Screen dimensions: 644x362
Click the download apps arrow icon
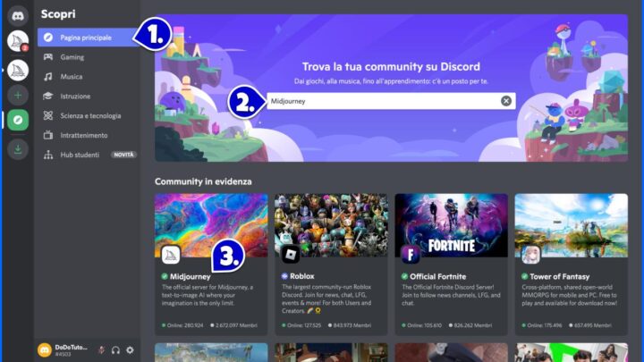point(18,149)
